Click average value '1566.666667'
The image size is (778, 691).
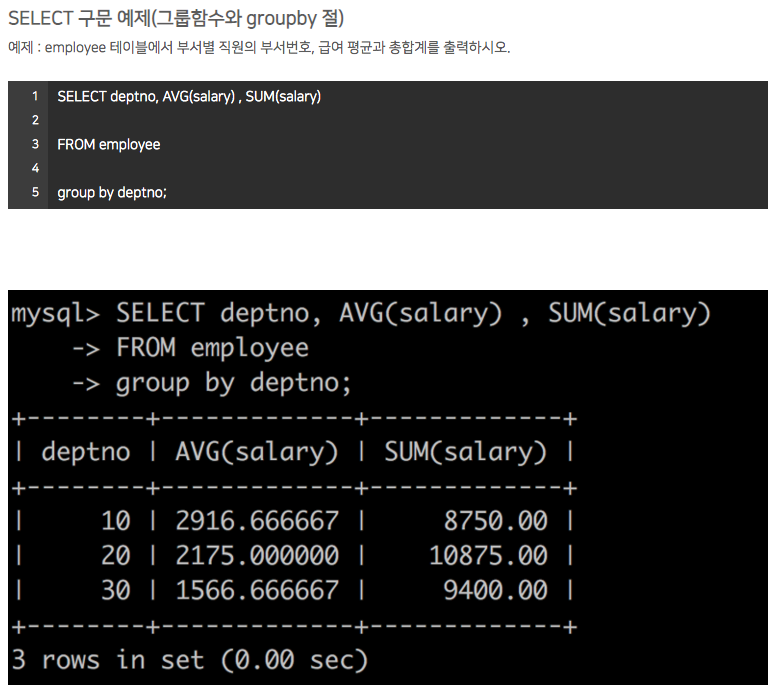[257, 590]
